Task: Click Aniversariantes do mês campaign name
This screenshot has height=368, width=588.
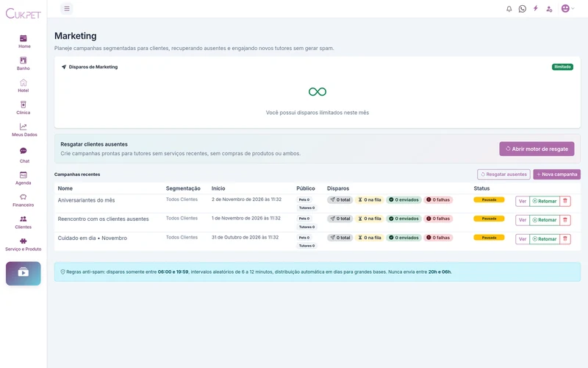Action: click(x=86, y=200)
